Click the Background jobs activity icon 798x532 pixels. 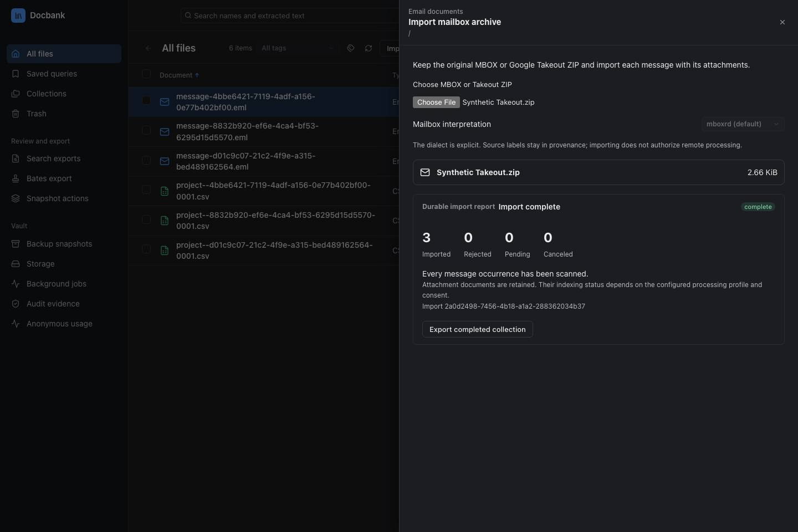[16, 284]
